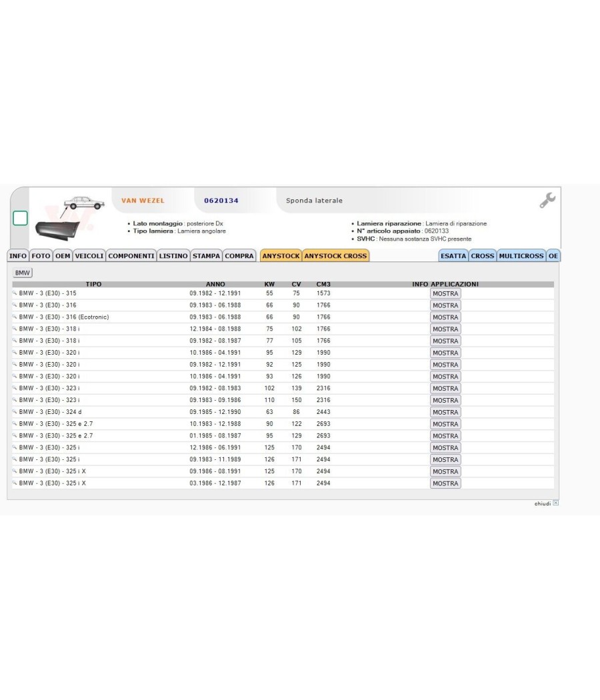Open the FOTO tab
Screen dimensions: 600x700
[x=41, y=256]
